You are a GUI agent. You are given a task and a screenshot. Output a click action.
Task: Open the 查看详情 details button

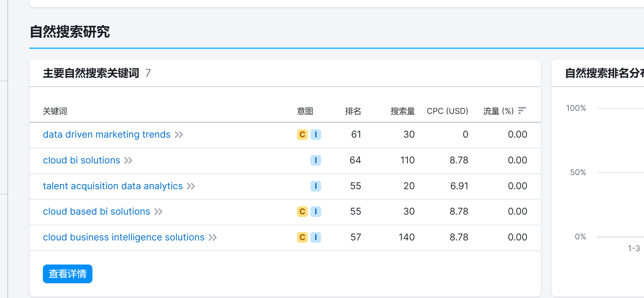[x=68, y=274]
